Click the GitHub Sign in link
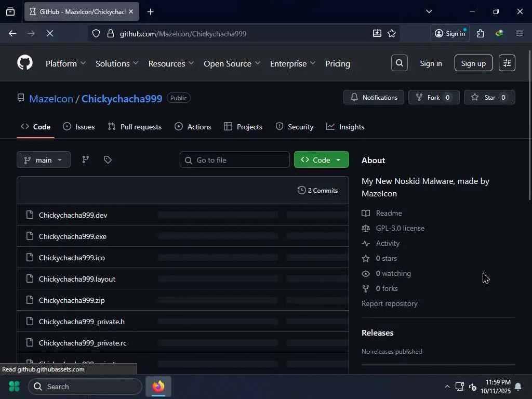 pyautogui.click(x=431, y=63)
